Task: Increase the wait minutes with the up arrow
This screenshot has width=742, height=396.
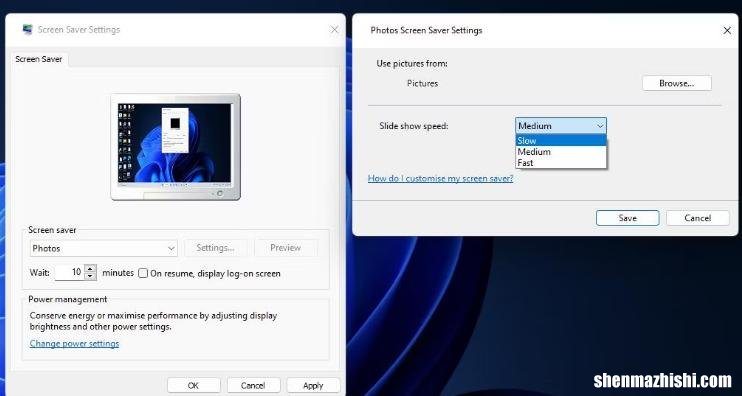Action: [90, 269]
